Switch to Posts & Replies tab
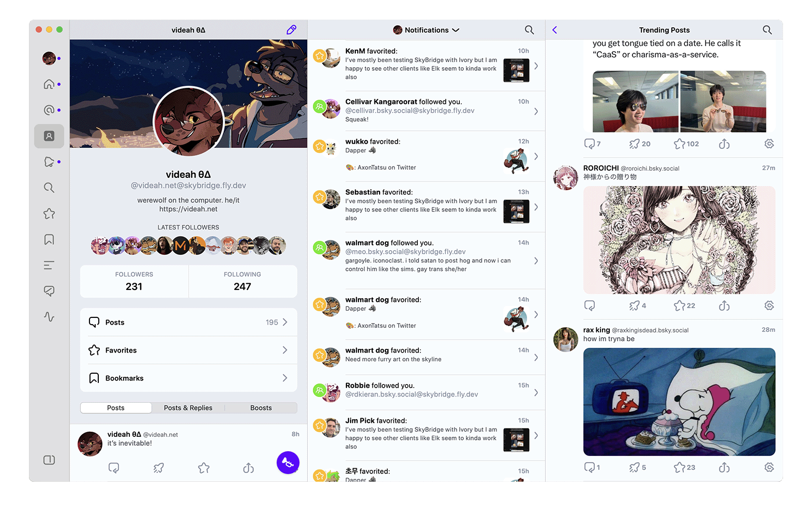Screen dimensions: 812x520 click(188, 408)
